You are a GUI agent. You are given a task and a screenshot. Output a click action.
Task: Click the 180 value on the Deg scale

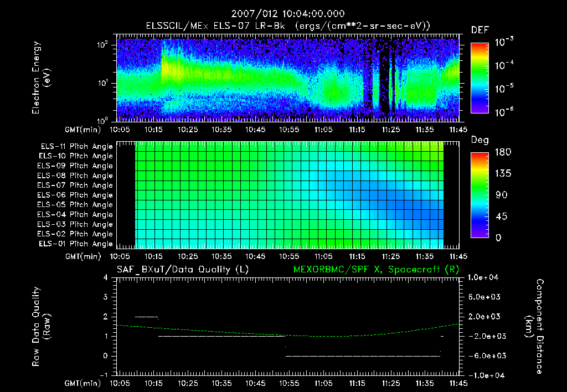tap(503, 152)
